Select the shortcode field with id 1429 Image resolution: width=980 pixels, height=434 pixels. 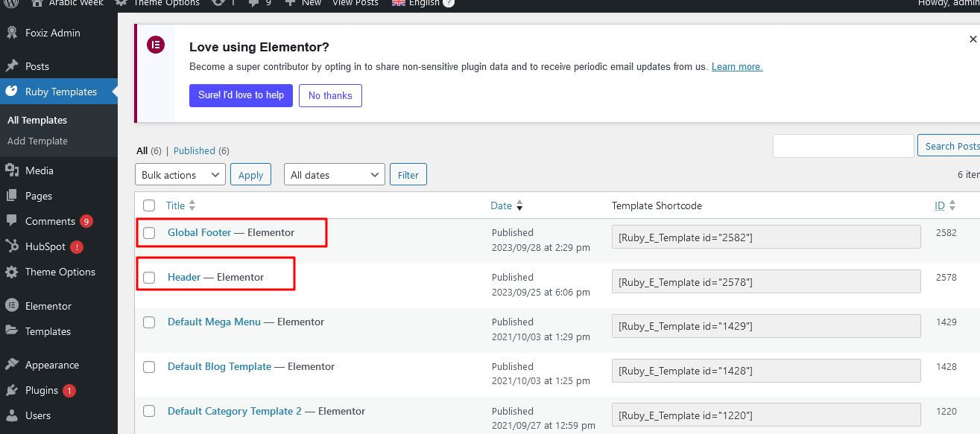click(766, 326)
